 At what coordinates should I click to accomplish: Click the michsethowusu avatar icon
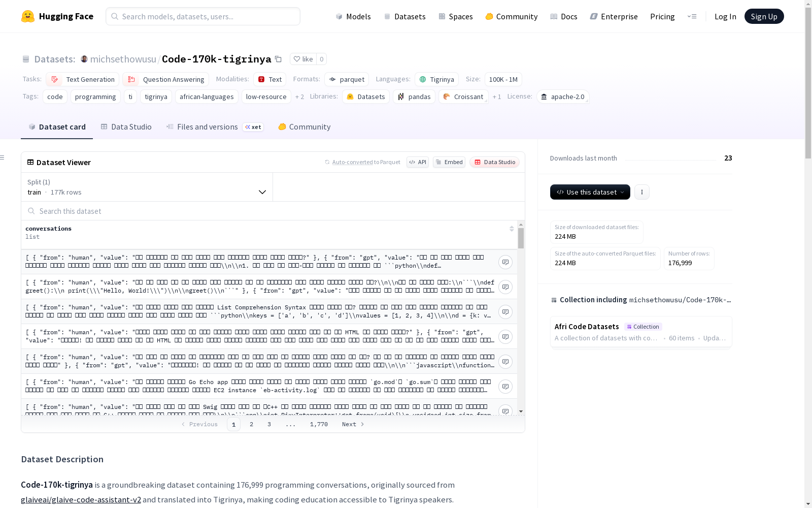click(x=84, y=59)
